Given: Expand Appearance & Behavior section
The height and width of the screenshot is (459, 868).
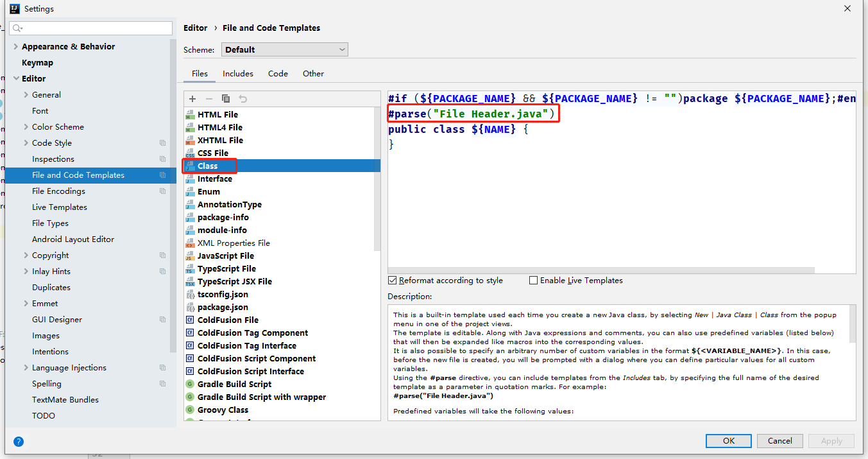Looking at the screenshot, I should (x=16, y=47).
